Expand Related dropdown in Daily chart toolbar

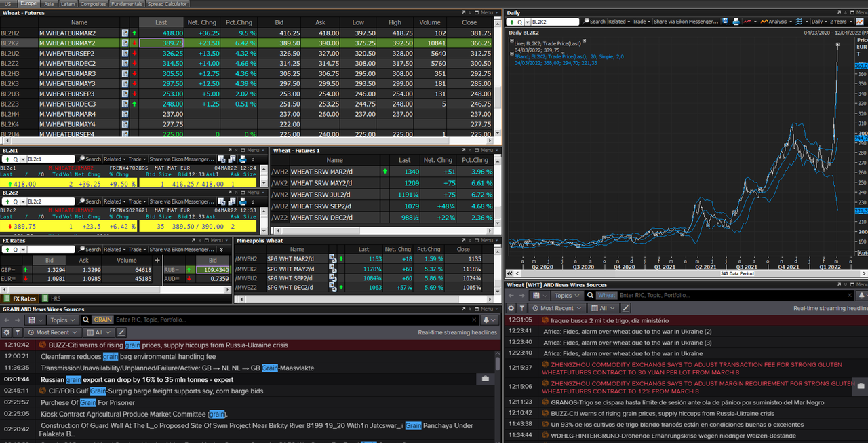[619, 22]
